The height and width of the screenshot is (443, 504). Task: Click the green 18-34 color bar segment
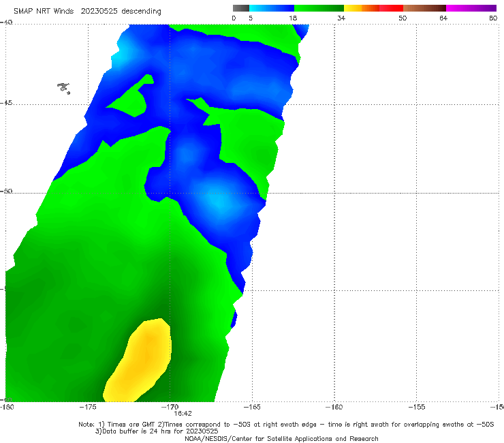(x=319, y=8)
